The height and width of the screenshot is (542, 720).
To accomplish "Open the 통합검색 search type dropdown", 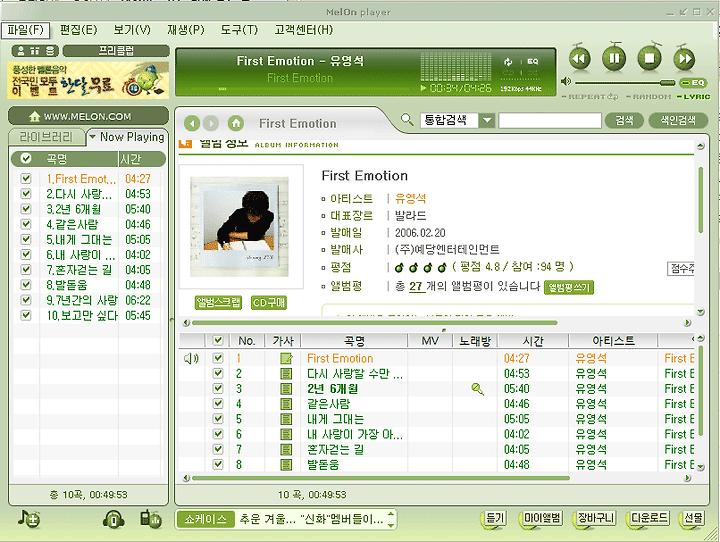I will (487, 121).
